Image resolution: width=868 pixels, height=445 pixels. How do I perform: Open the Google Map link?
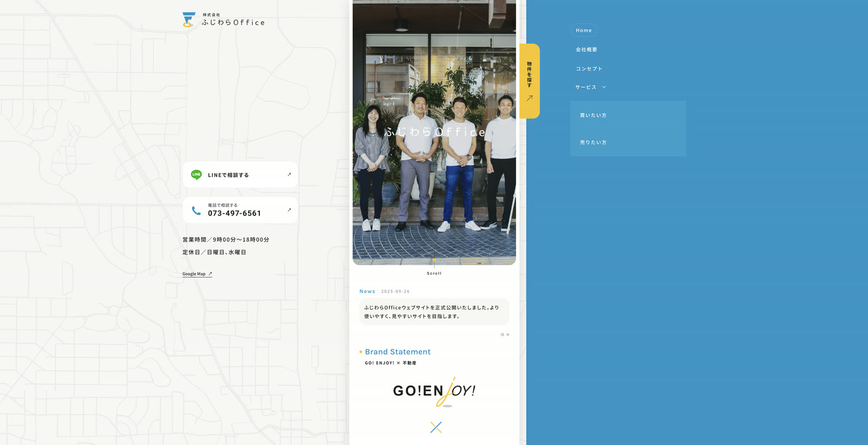[197, 274]
